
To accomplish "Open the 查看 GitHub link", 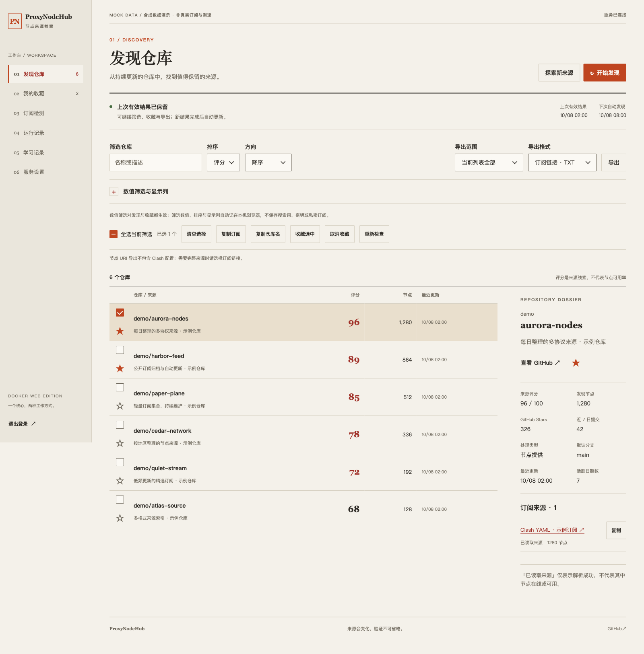I will click(540, 363).
